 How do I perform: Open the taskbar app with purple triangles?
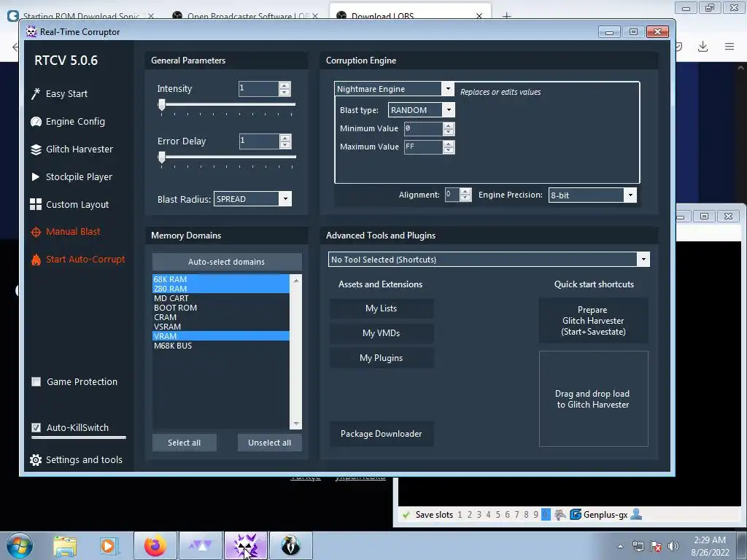point(201,545)
